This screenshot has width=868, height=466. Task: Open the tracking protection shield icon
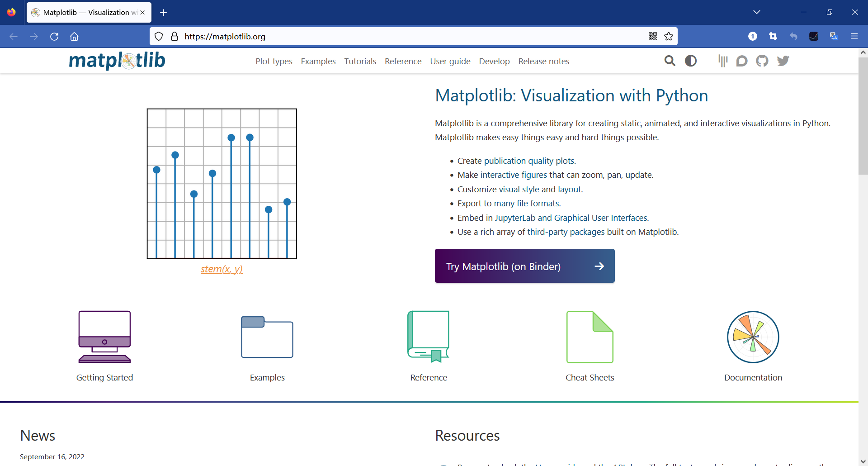point(159,37)
